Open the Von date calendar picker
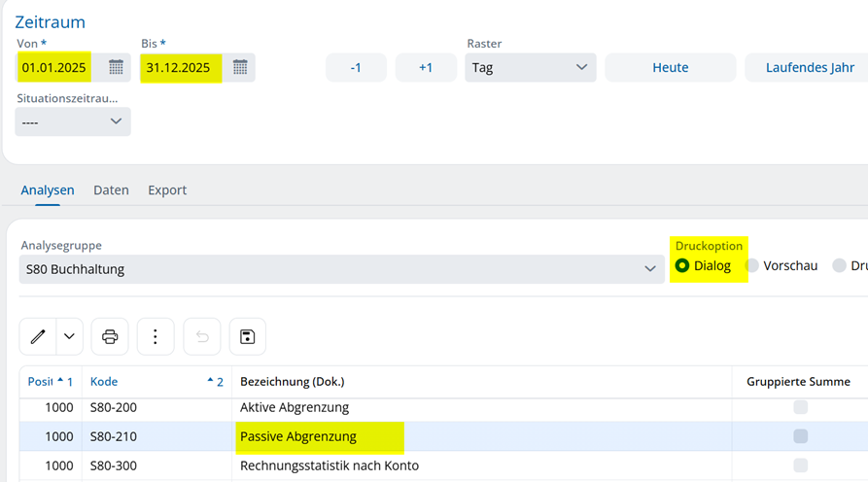This screenshot has width=868, height=482. click(116, 67)
